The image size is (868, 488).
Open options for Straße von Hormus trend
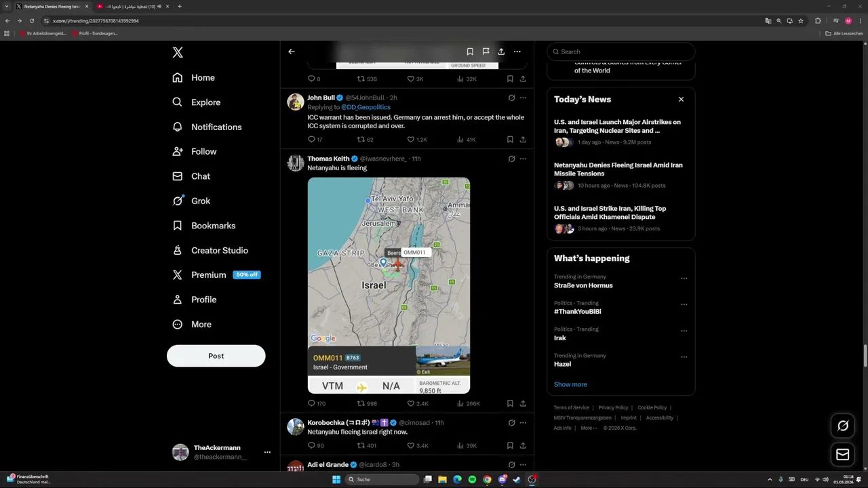click(684, 279)
